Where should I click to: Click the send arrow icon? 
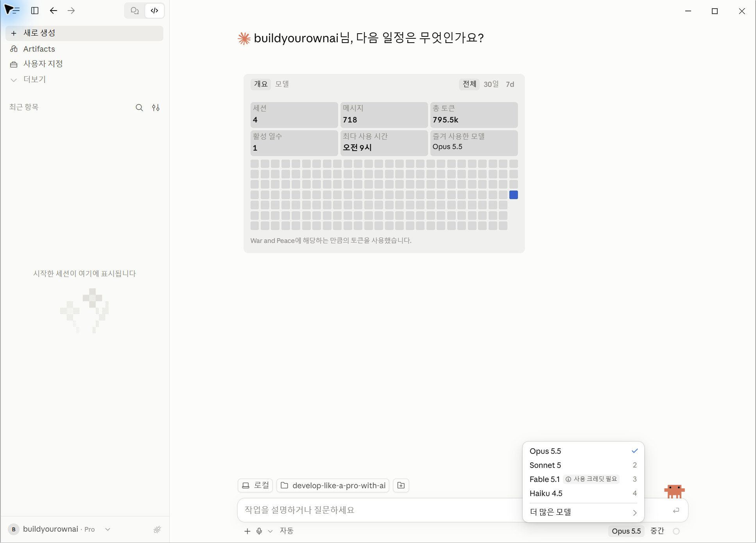click(x=676, y=510)
